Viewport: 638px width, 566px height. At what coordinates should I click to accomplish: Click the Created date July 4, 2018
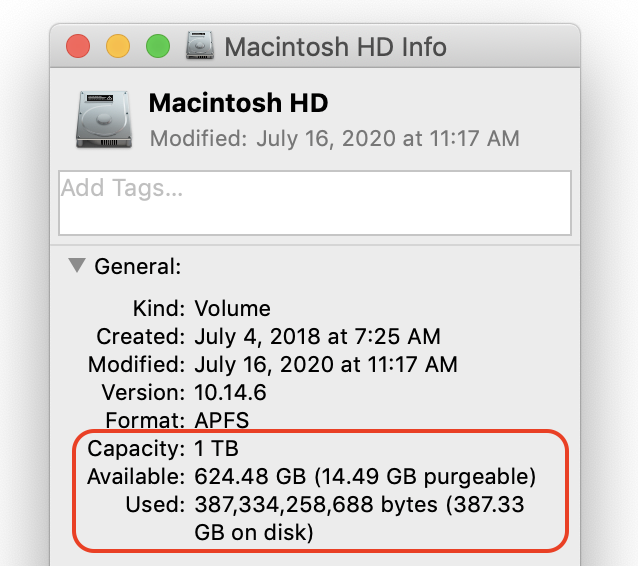pos(317,336)
